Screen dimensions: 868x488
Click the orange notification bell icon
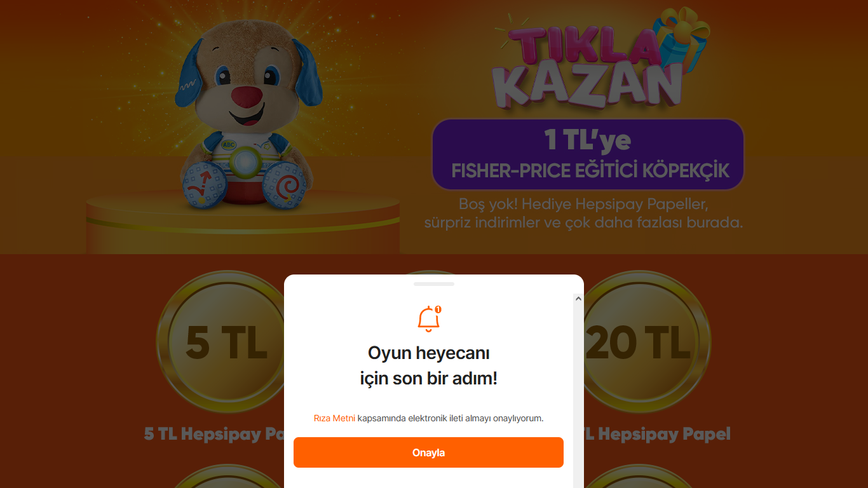tap(429, 319)
